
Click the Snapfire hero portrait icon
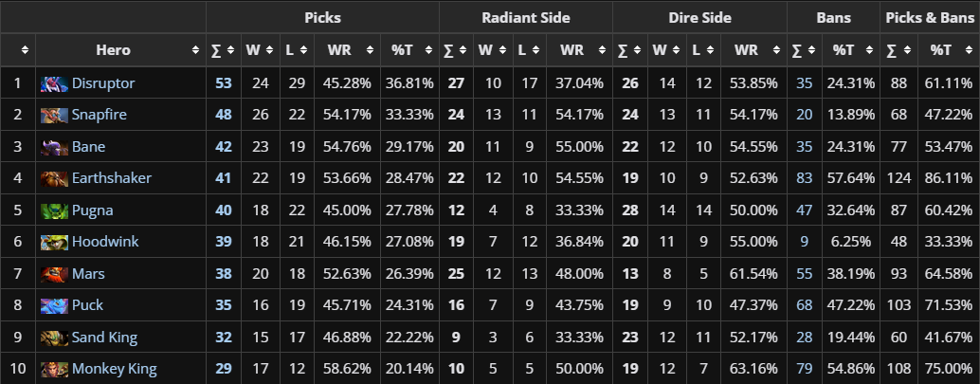pos(54,115)
